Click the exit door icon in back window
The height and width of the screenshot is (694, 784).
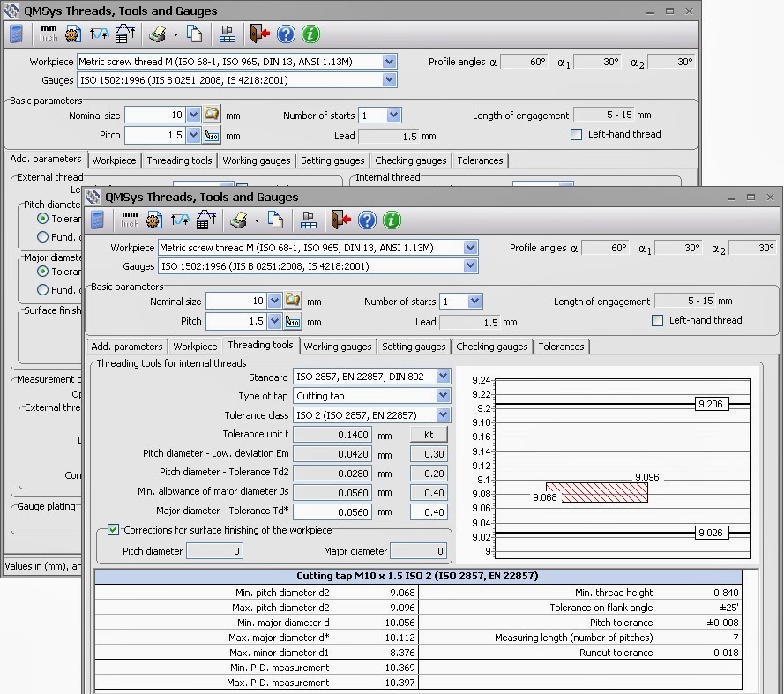260,34
